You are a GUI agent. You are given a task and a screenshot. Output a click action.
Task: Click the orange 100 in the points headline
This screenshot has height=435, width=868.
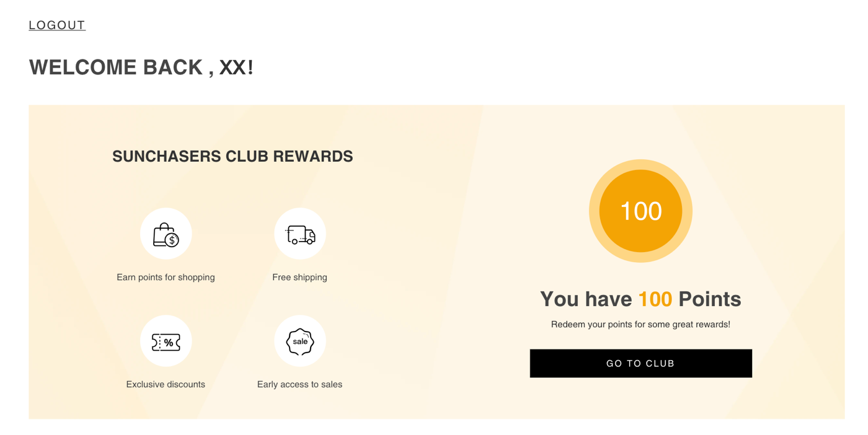point(655,299)
